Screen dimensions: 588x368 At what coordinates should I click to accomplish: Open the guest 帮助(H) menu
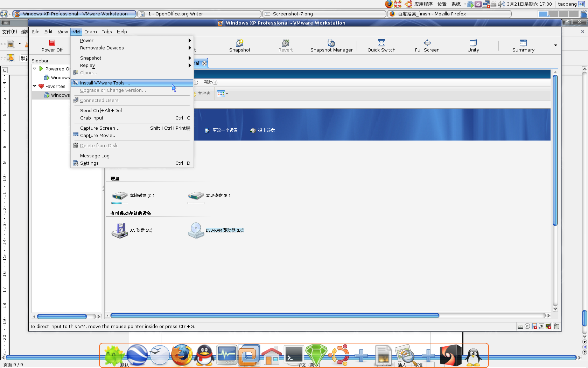click(x=211, y=82)
